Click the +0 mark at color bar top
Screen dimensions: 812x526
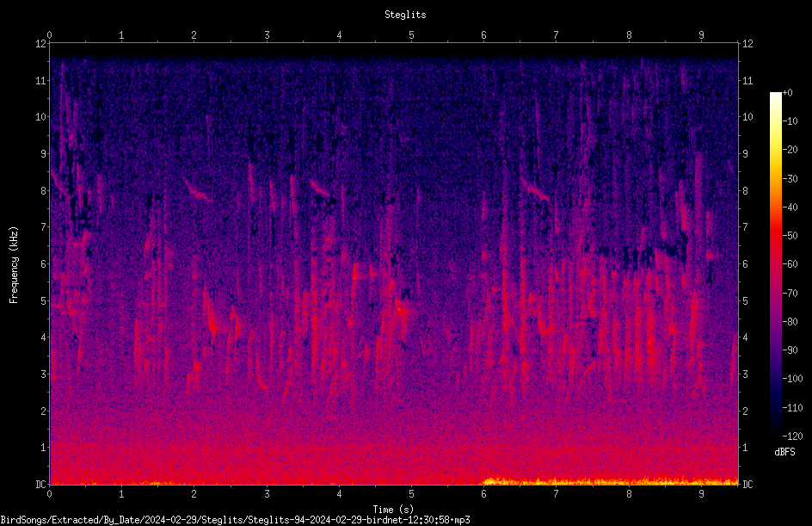[787, 93]
